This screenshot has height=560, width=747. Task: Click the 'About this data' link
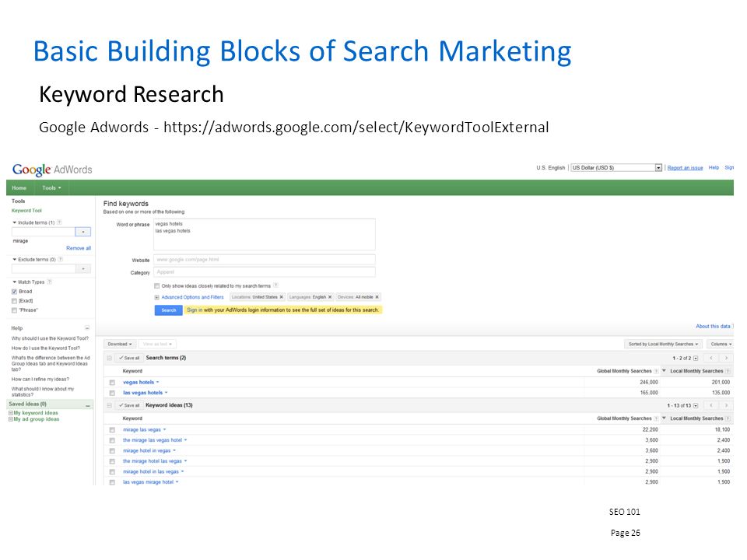click(714, 326)
